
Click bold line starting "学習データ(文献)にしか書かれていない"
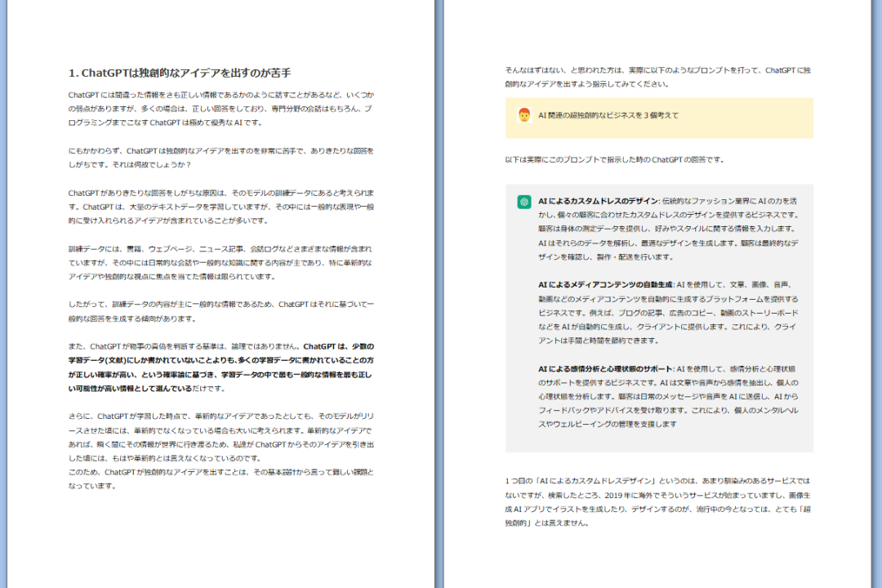tap(221, 360)
